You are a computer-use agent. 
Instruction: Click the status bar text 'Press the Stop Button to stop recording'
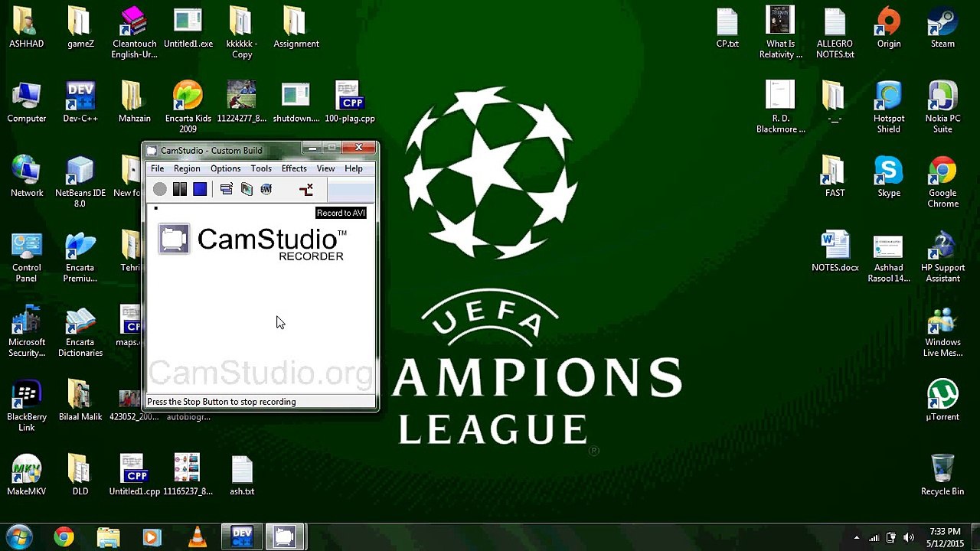coord(221,402)
